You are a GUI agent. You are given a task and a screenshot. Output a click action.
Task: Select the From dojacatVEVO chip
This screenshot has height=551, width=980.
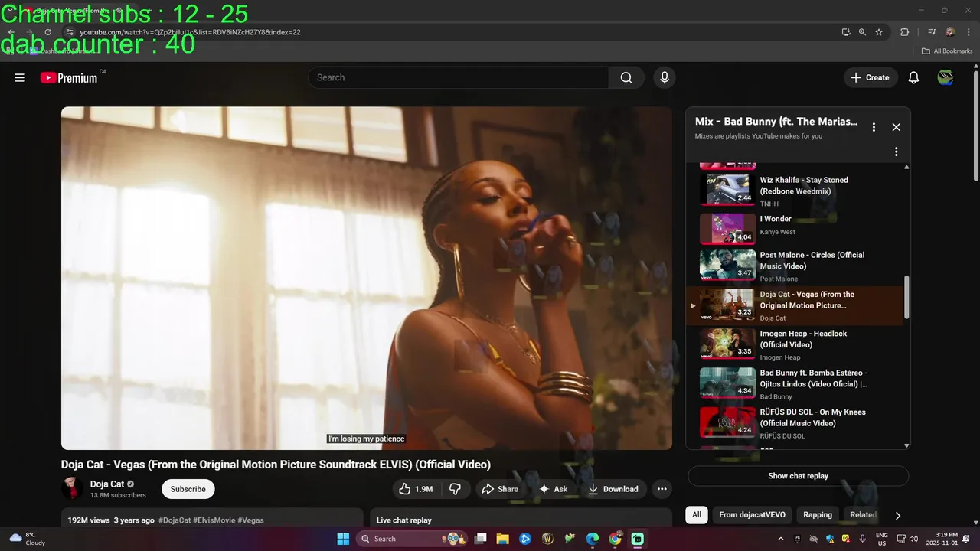pyautogui.click(x=752, y=515)
